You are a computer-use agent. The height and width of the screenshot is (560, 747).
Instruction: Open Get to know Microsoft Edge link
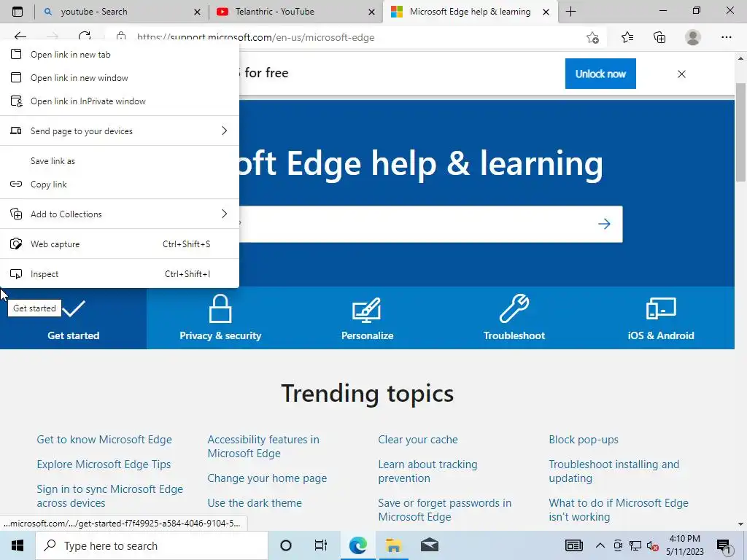104,440
